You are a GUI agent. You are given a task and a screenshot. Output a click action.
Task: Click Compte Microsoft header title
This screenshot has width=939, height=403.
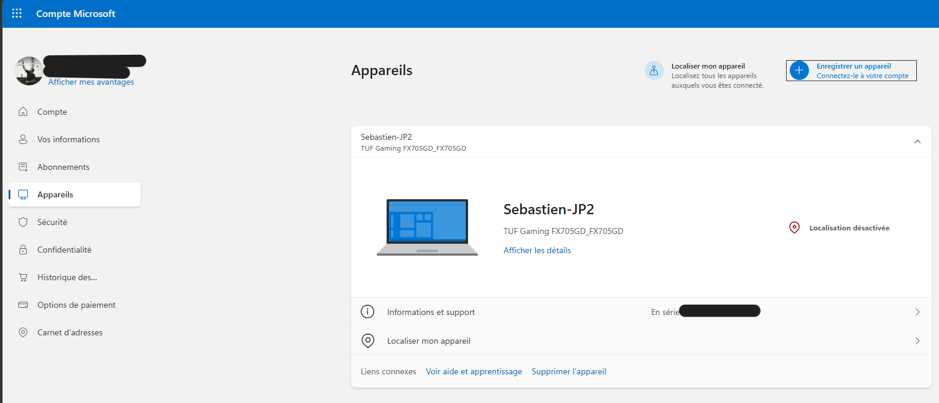pos(75,14)
